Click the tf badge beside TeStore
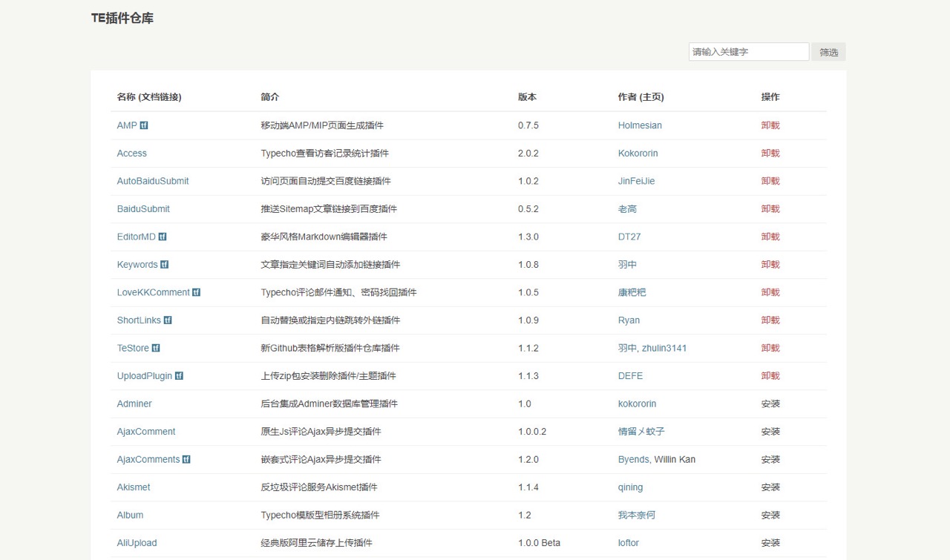950x560 pixels. pyautogui.click(x=156, y=348)
